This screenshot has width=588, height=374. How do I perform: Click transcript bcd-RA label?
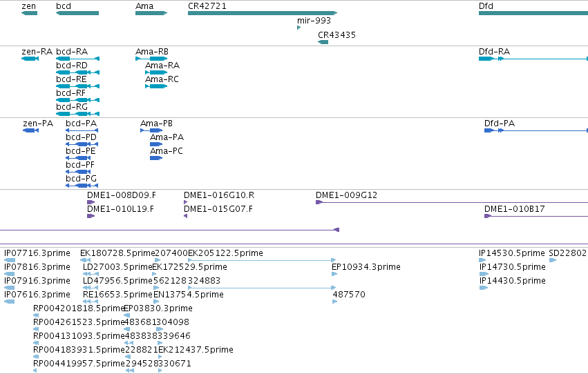[x=72, y=52]
